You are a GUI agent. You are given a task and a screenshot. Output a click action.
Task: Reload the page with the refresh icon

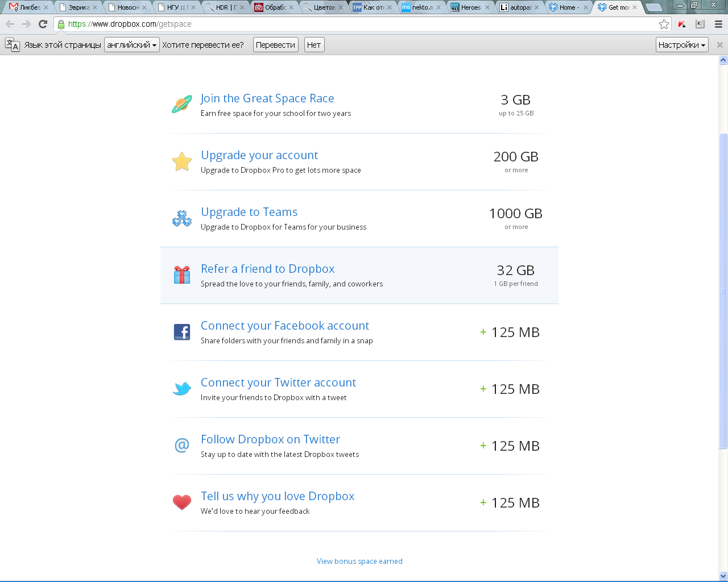click(43, 24)
